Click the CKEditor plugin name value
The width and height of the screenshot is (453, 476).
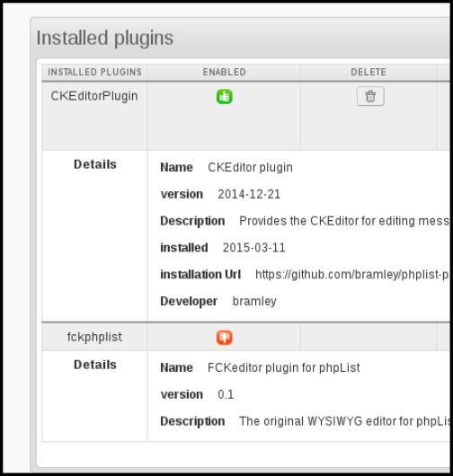pyautogui.click(x=250, y=167)
